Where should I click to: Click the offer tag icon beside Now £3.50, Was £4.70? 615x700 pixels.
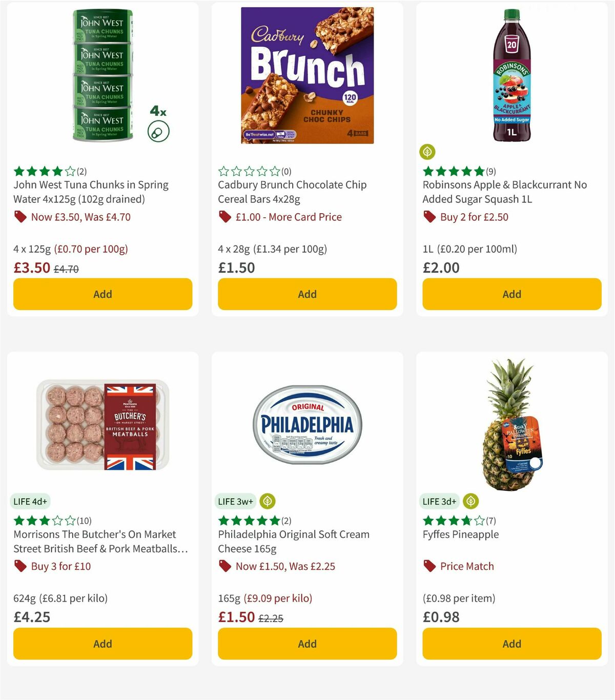click(20, 217)
